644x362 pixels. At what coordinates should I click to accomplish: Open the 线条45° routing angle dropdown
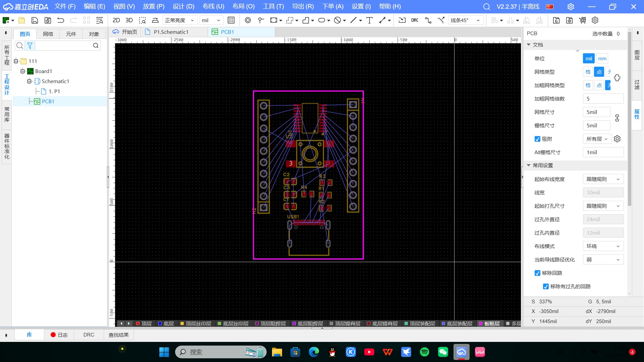click(466, 20)
